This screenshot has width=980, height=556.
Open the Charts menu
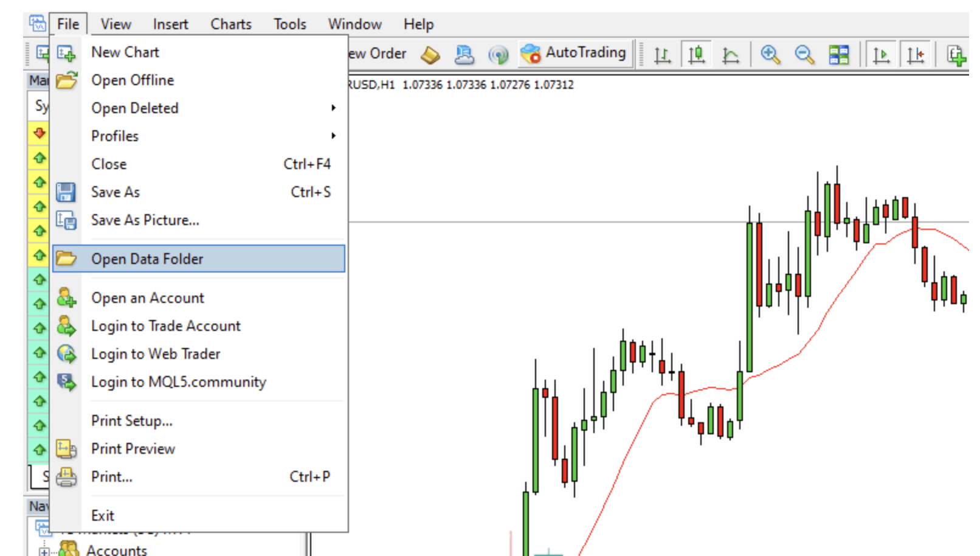[230, 24]
